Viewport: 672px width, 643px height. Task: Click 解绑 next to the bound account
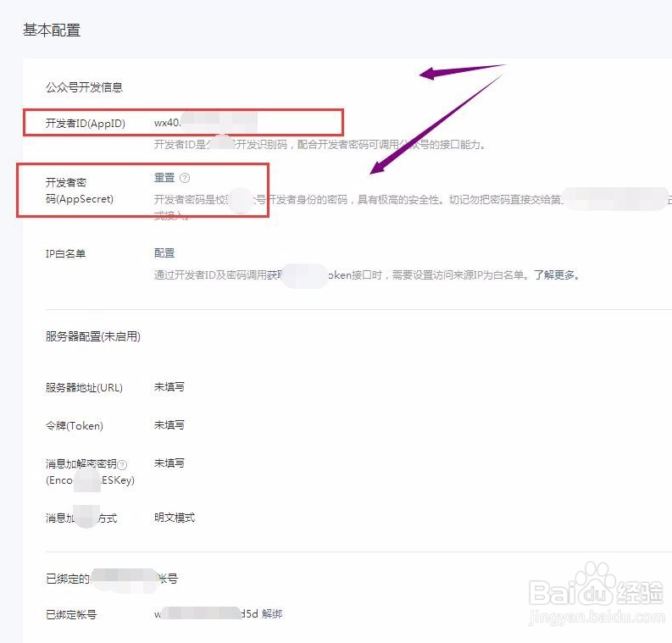tap(272, 613)
